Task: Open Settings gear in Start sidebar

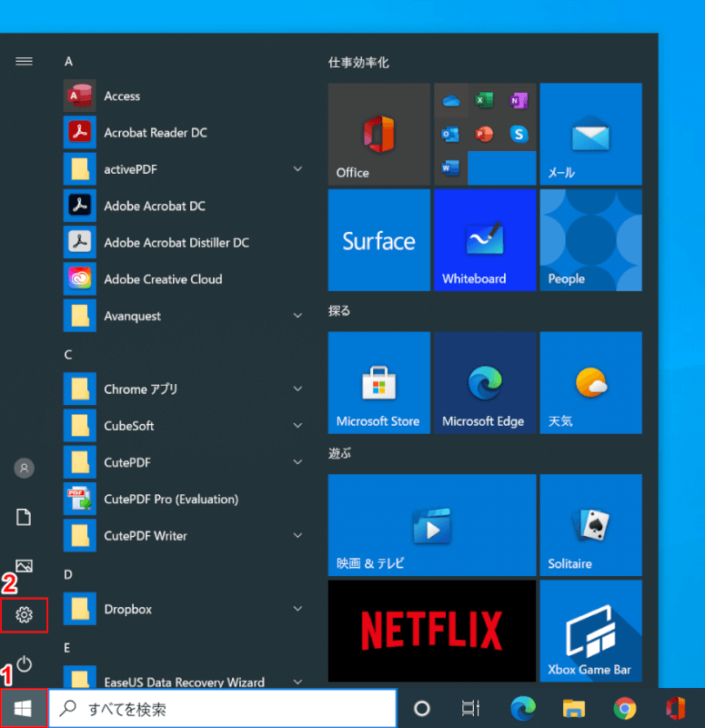Action: click(x=25, y=615)
